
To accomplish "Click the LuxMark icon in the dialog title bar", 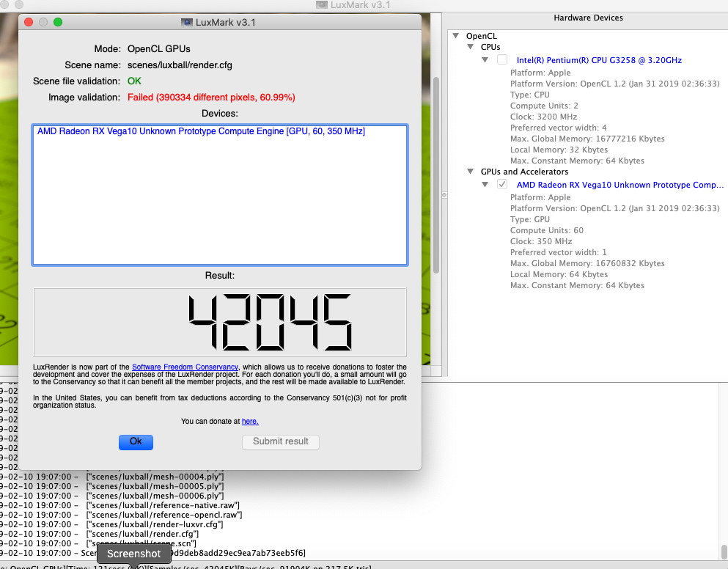I will pos(187,22).
